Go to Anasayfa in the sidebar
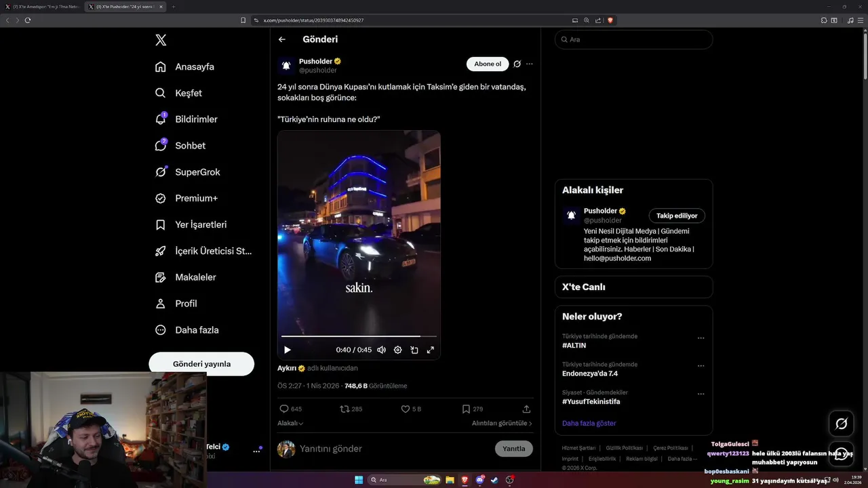868x488 pixels. coord(184,66)
